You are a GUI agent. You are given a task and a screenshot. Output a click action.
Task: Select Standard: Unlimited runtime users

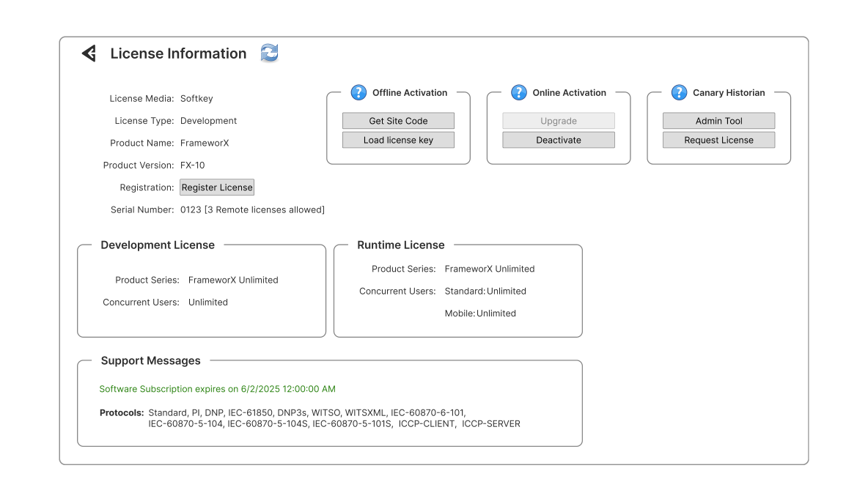pos(485,291)
